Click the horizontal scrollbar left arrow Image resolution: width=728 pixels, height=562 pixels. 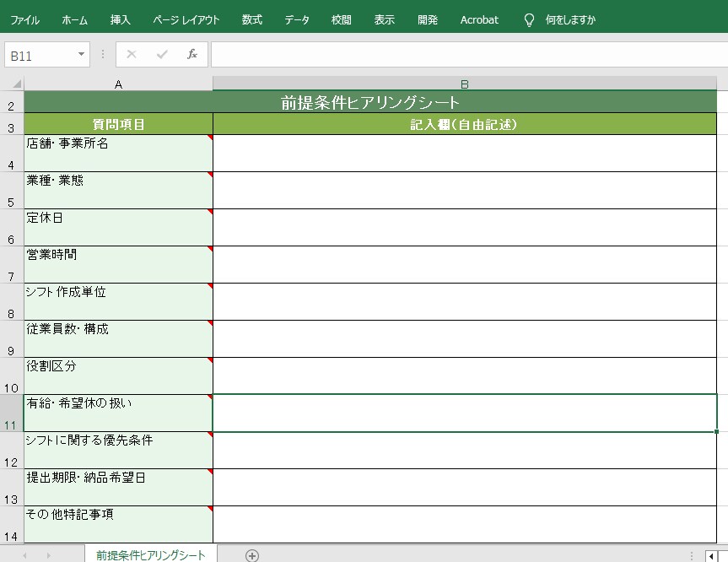coord(711,556)
